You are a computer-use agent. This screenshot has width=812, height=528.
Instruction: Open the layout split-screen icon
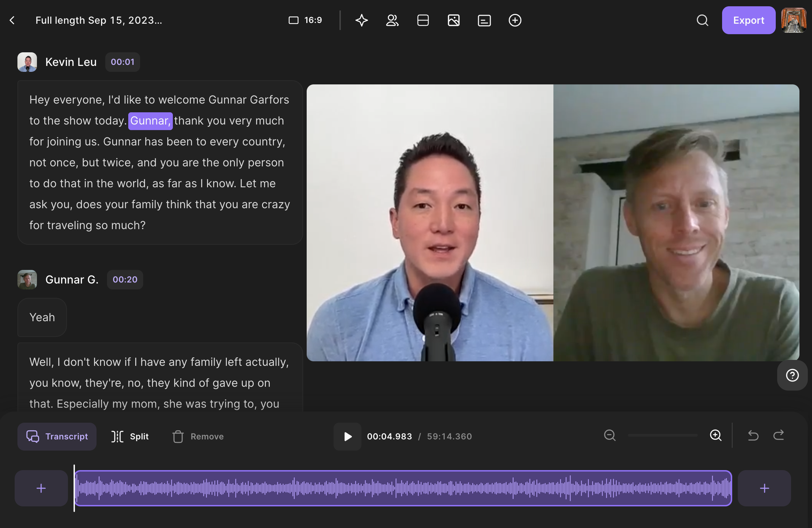423,20
